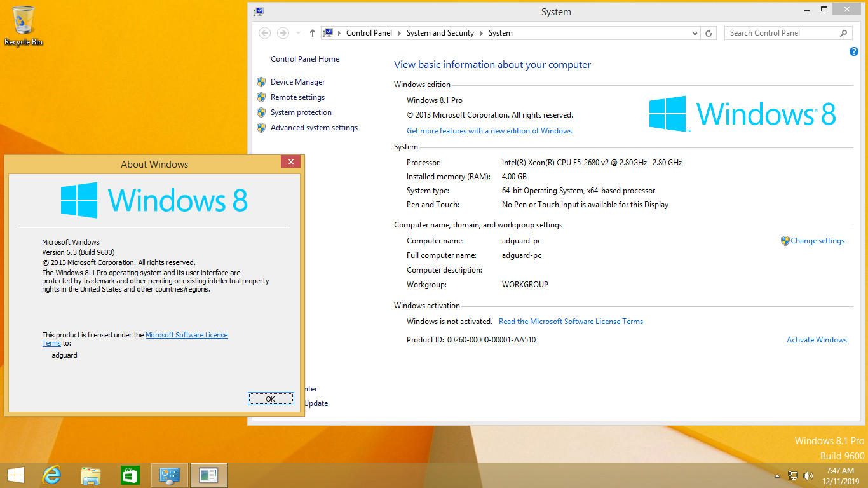Image resolution: width=868 pixels, height=488 pixels.
Task: Click Change settings link
Action: tap(818, 241)
